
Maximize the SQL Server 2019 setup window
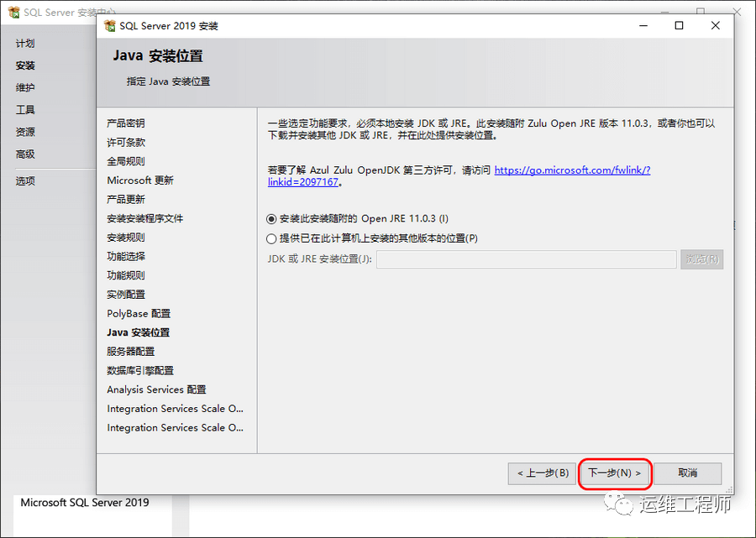(x=679, y=25)
